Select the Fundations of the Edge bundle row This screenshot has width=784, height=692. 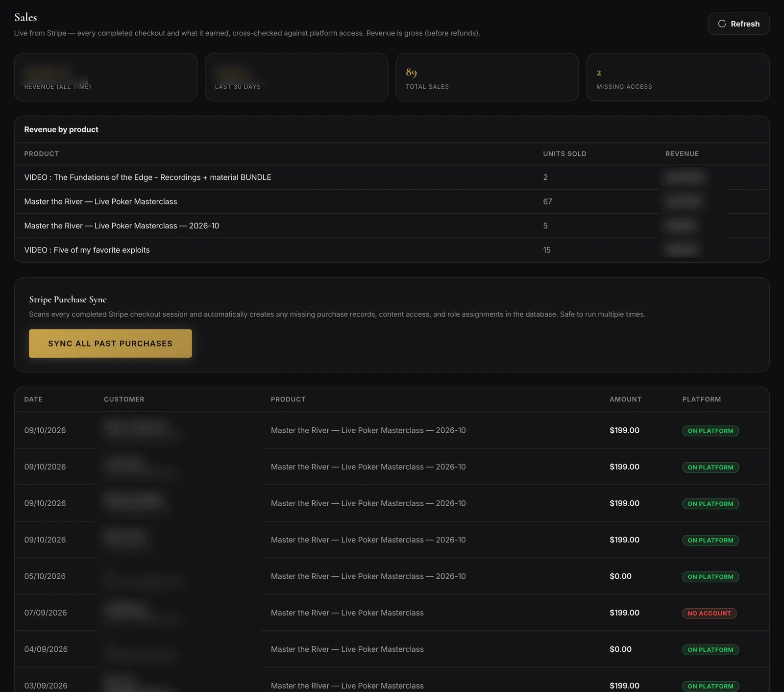392,177
